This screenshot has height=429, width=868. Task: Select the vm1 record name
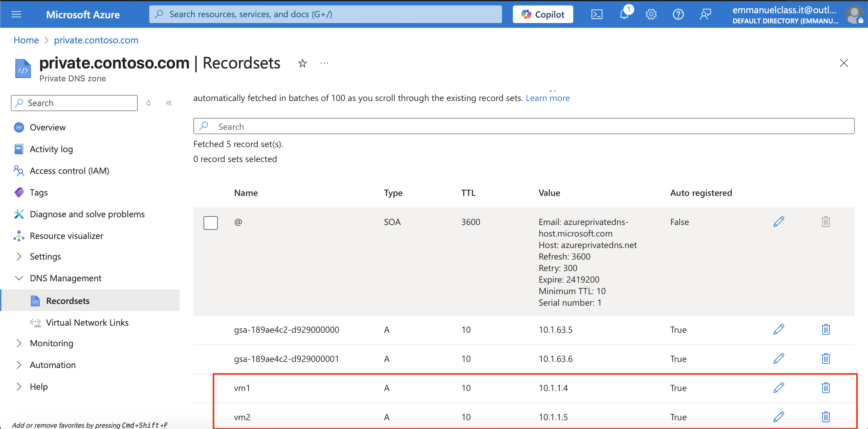click(x=242, y=388)
